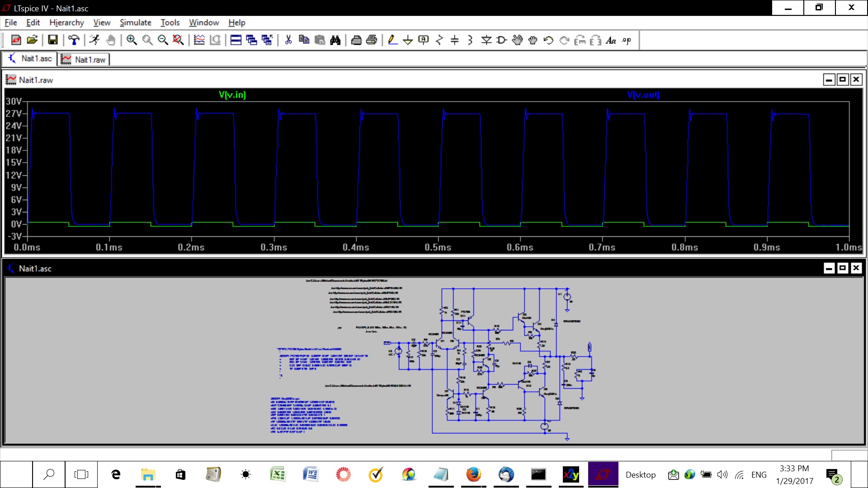
Task: Click the Zoom Out magnifier icon
Action: (163, 40)
